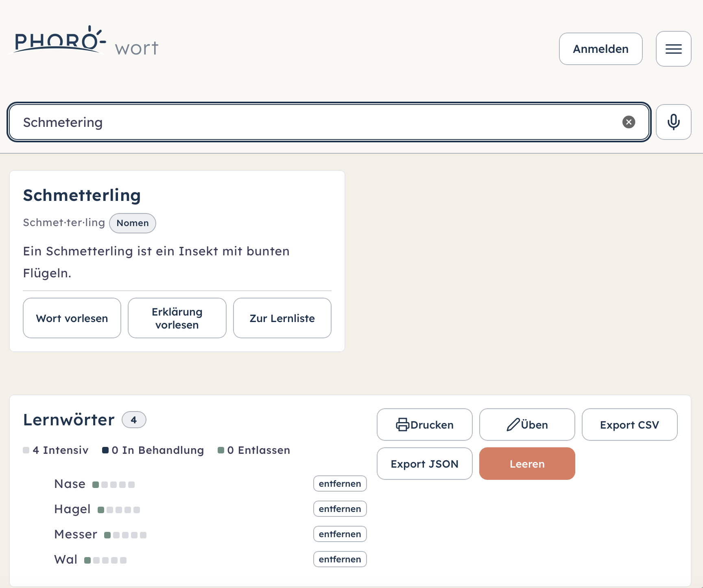The width and height of the screenshot is (703, 588).
Task: Clear the search field text
Action: point(629,122)
